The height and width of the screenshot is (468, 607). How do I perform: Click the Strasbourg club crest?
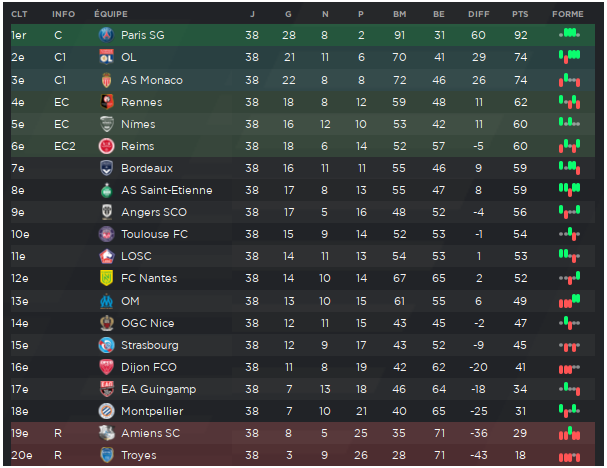(106, 345)
